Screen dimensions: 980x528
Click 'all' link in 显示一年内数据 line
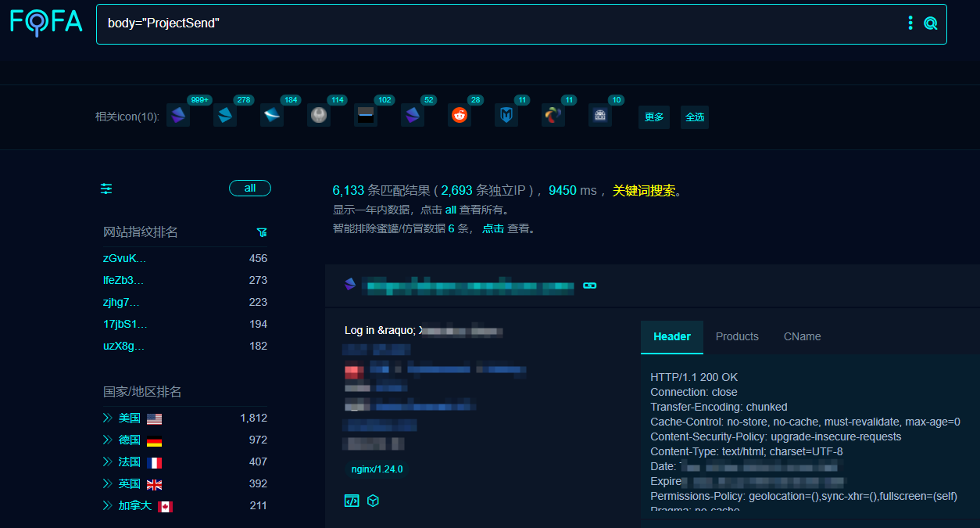pos(451,210)
